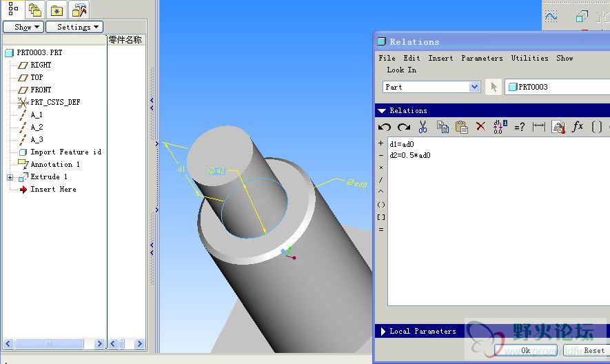The image size is (610, 364).
Task: Select axis A_3 in model tree
Action: click(37, 140)
